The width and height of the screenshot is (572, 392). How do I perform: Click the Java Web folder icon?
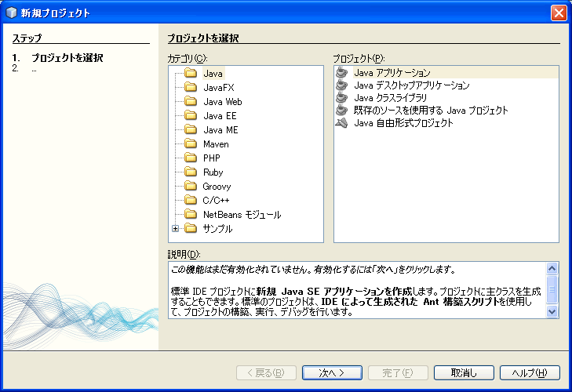click(191, 101)
